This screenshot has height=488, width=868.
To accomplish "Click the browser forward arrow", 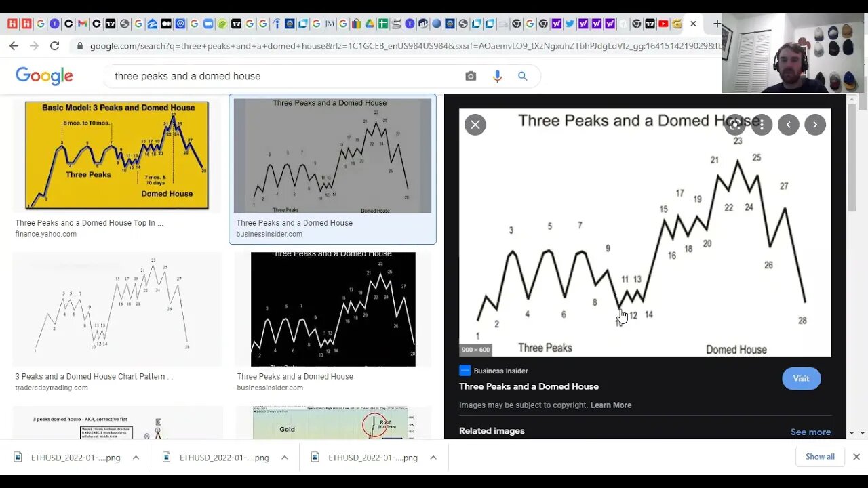I will pos(35,46).
